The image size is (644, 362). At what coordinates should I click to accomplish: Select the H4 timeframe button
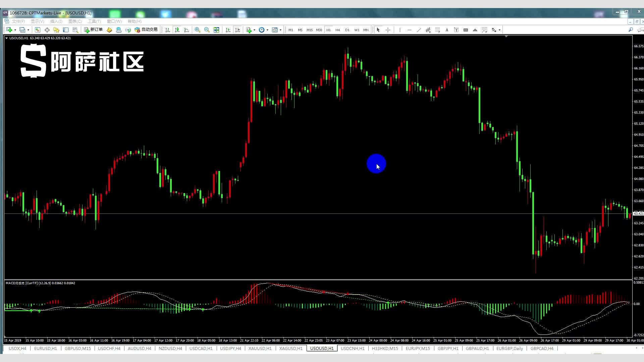click(338, 30)
